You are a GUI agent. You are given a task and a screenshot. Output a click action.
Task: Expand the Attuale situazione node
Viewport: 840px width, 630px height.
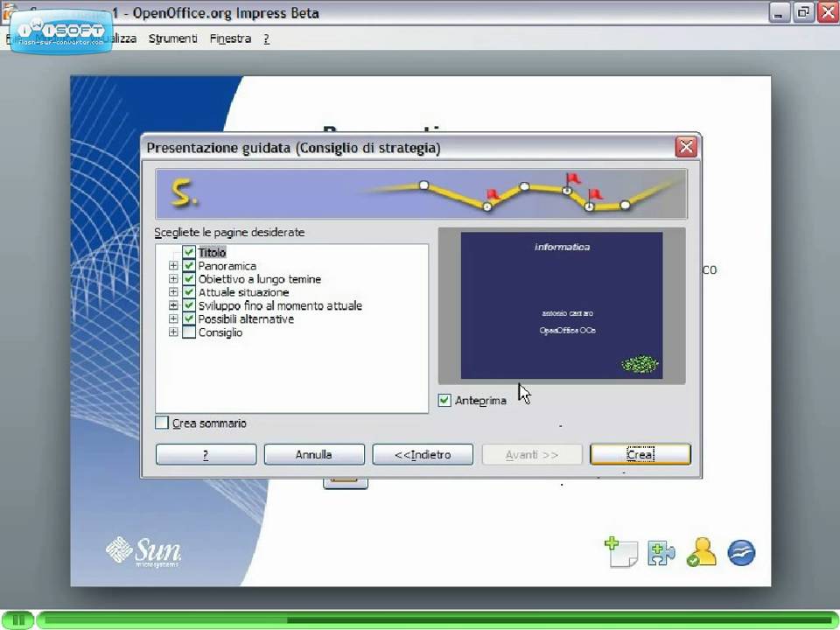[x=173, y=292]
